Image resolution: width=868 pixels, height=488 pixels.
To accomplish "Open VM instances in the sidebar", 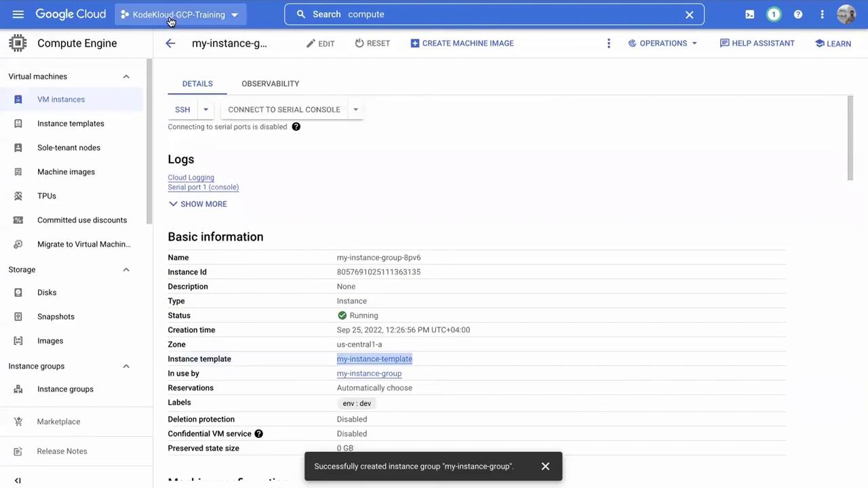I will 71,100.
